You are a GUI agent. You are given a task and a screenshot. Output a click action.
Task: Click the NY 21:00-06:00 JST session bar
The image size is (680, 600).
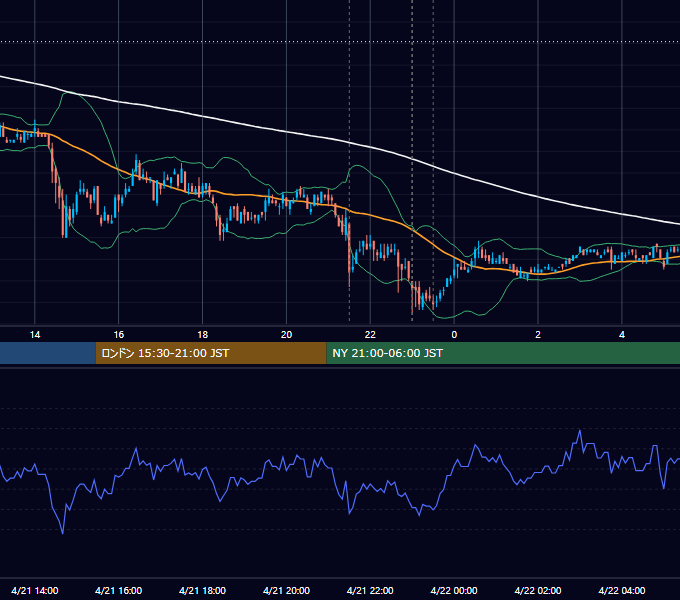(x=503, y=353)
